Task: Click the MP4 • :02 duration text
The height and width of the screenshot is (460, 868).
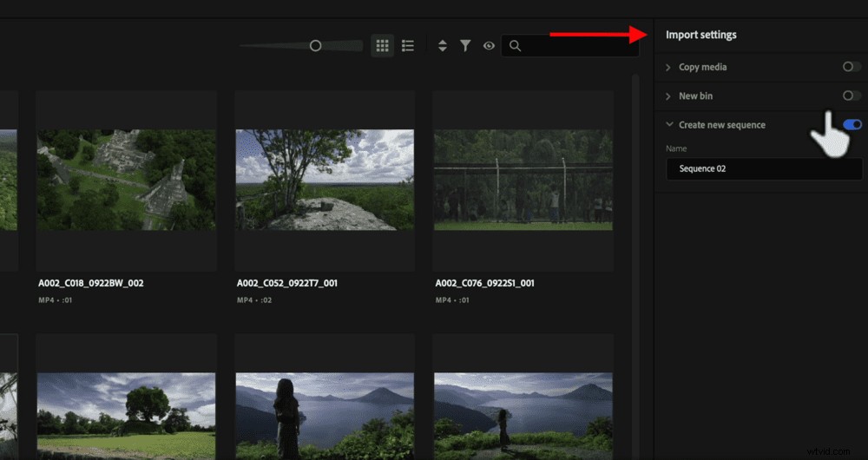Action: 254,300
